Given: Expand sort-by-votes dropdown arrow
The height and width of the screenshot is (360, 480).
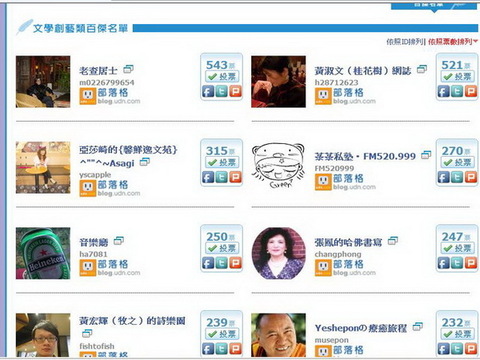Looking at the screenshot, I should tap(475, 41).
